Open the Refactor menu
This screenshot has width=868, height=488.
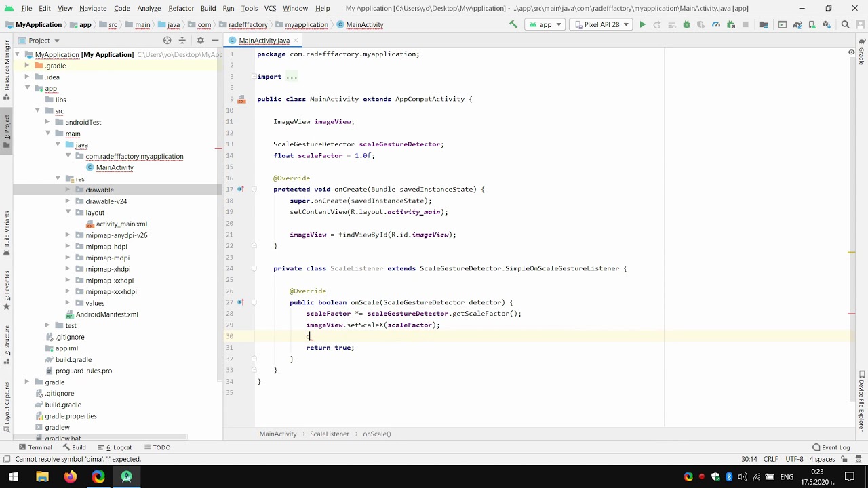[181, 8]
